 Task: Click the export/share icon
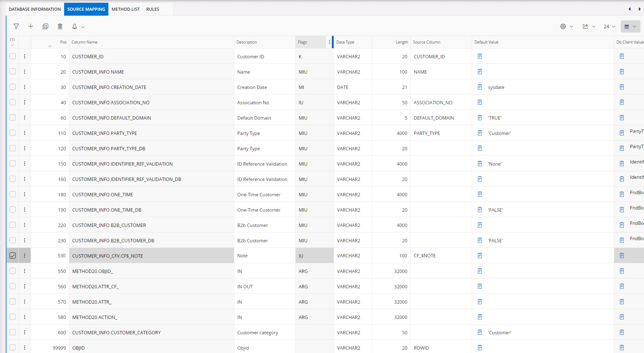click(x=585, y=26)
